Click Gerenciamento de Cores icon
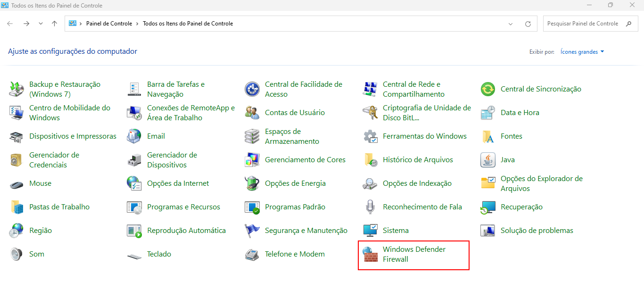This screenshot has width=644, height=282. coord(252,160)
